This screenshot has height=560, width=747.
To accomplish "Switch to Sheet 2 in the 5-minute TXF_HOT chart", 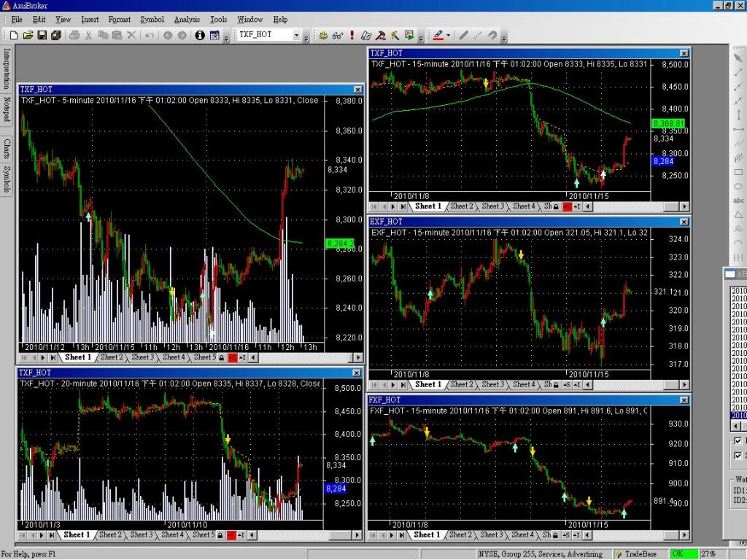I will pos(112,357).
